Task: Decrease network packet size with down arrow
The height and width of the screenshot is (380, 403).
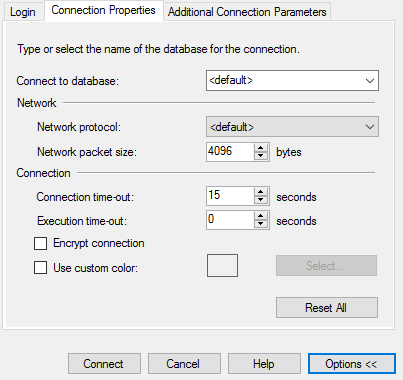Action: [x=261, y=156]
